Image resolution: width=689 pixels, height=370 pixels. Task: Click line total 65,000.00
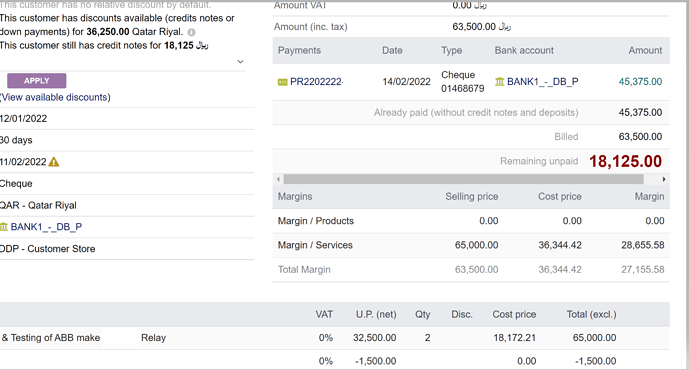pos(595,338)
